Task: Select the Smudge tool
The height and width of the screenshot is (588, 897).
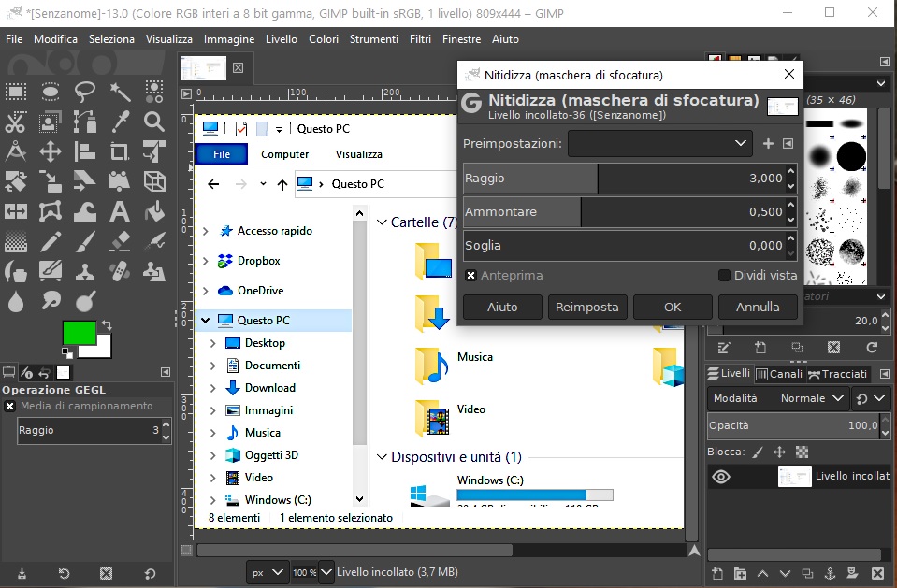Action: point(51,300)
